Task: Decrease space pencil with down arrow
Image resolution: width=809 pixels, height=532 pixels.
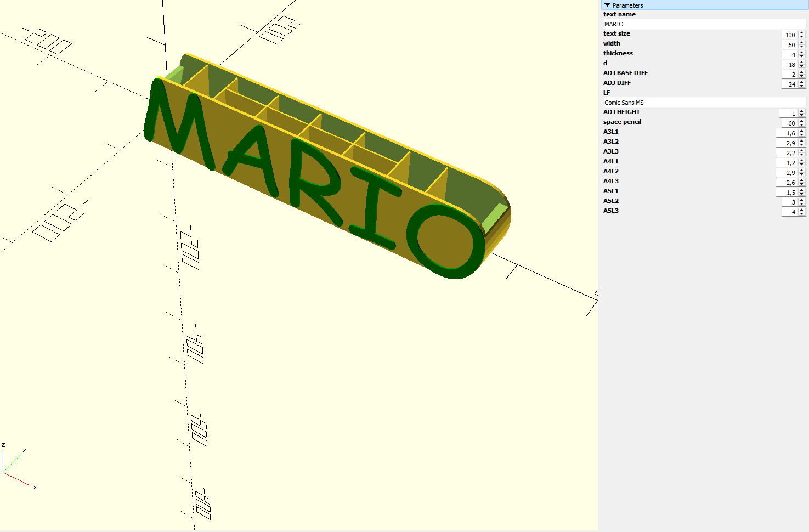Action: click(802, 126)
